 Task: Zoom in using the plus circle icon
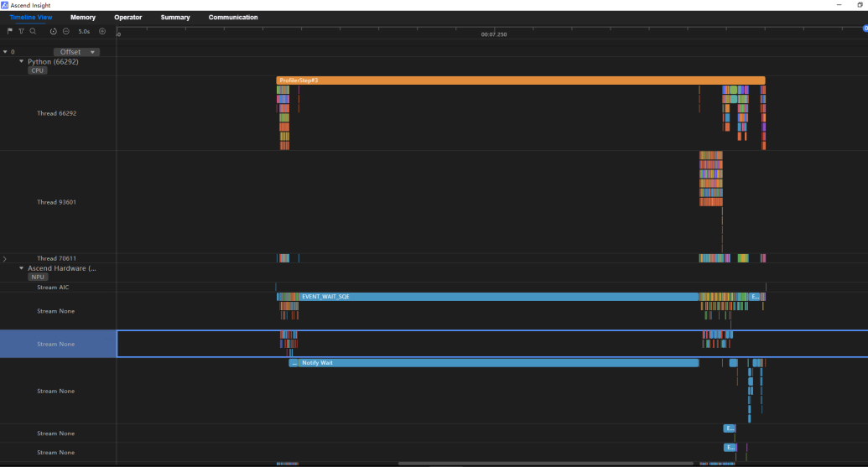coord(102,32)
